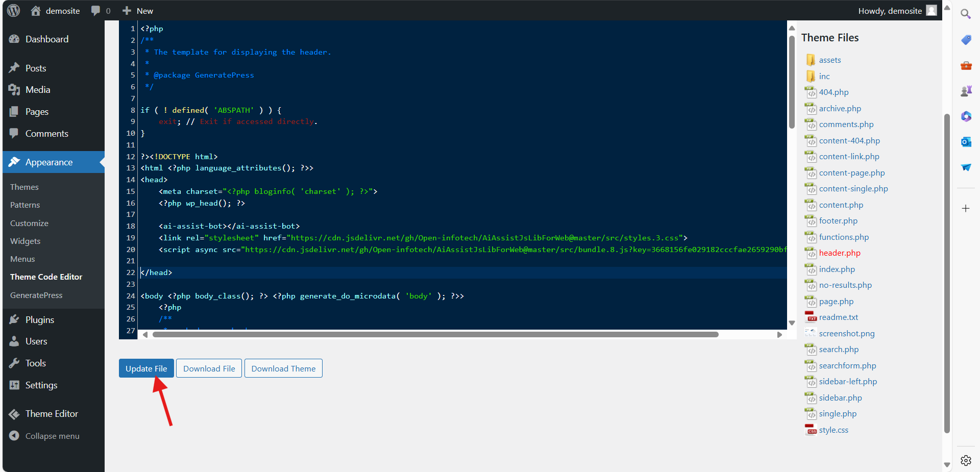Open 404.php in theme files
The image size is (980, 472).
[x=834, y=92]
